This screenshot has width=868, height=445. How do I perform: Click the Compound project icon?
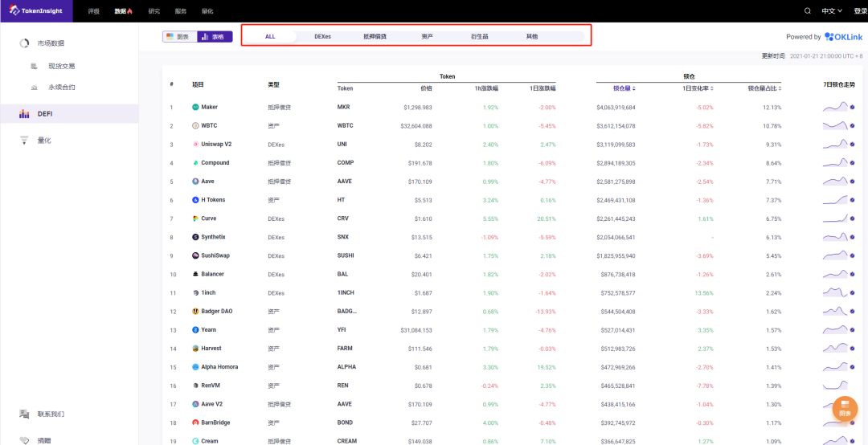click(195, 163)
